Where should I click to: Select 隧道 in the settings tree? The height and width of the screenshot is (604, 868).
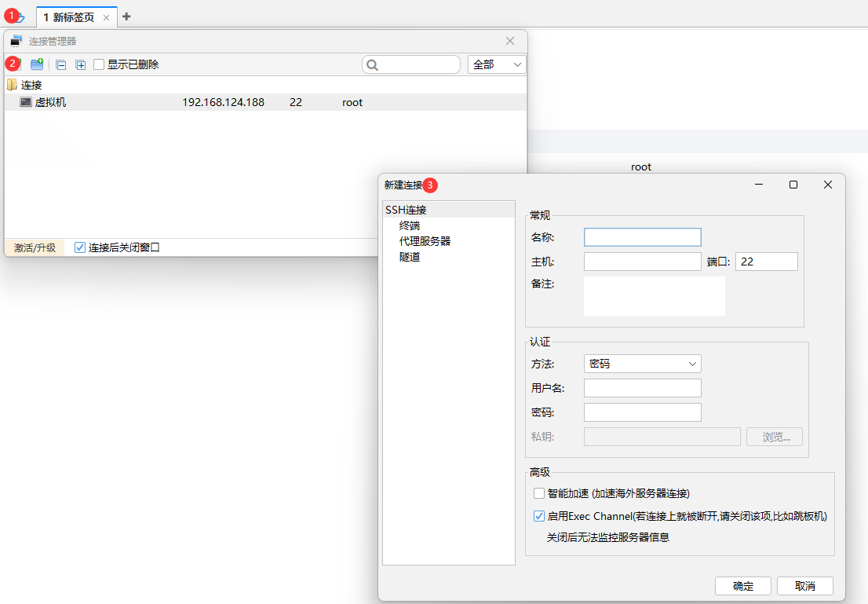410,257
